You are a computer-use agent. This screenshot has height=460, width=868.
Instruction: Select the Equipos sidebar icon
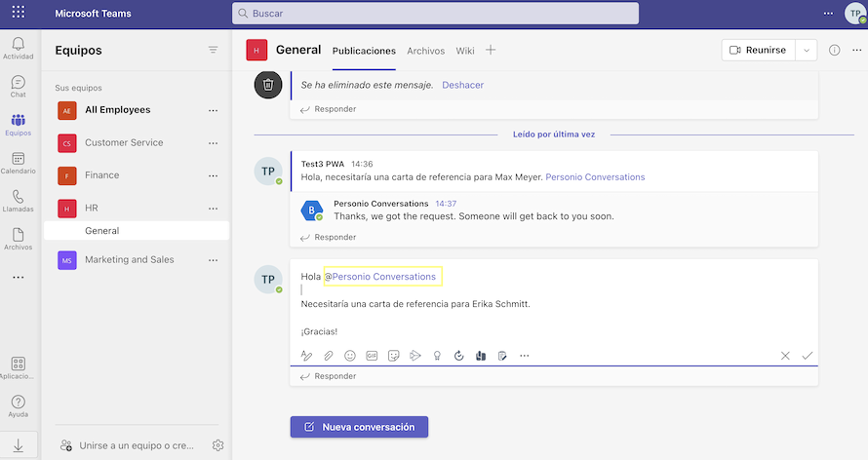pos(19,125)
